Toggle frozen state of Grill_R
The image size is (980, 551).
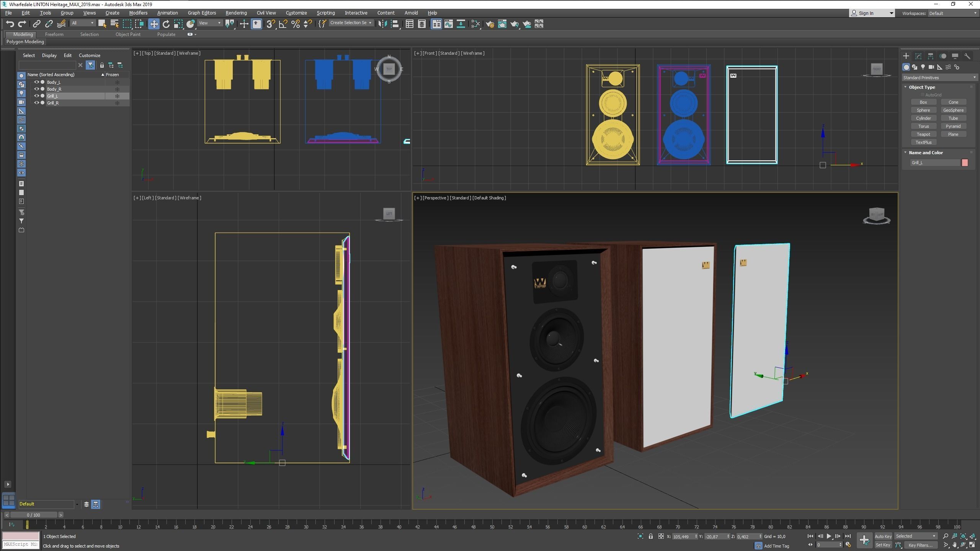tap(117, 103)
